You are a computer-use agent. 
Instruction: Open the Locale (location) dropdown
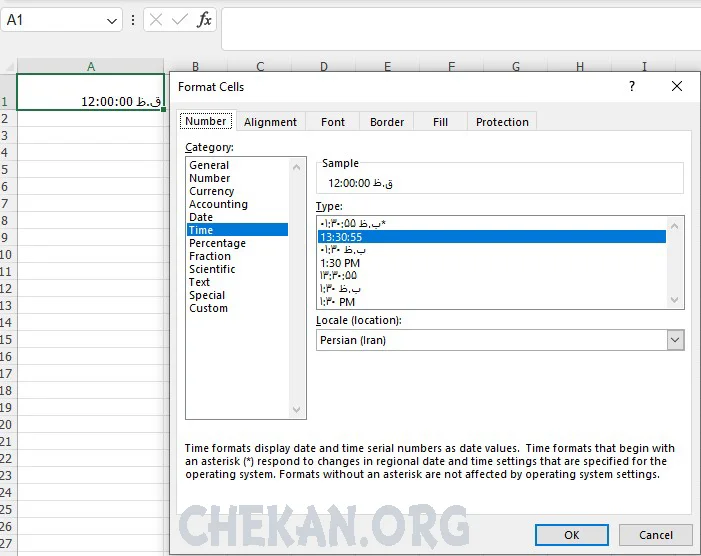pyautogui.click(x=675, y=340)
